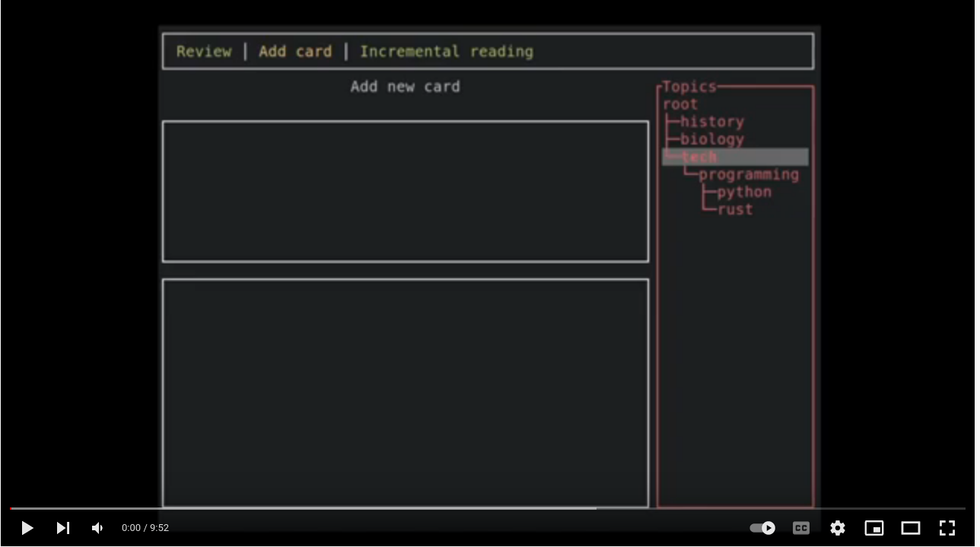Select the python topic
Screen dimensions: 980x547
click(x=743, y=192)
